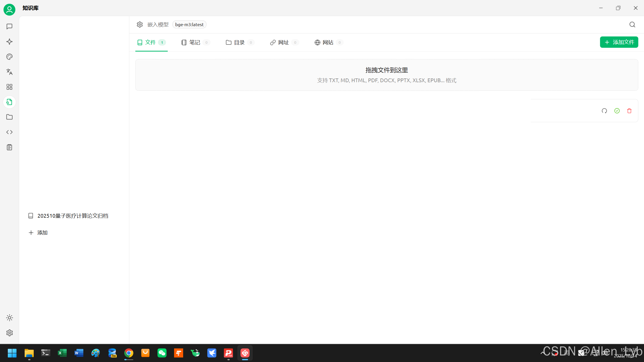Open the sparkle agents icon
The width and height of the screenshot is (644, 362).
(9, 41)
